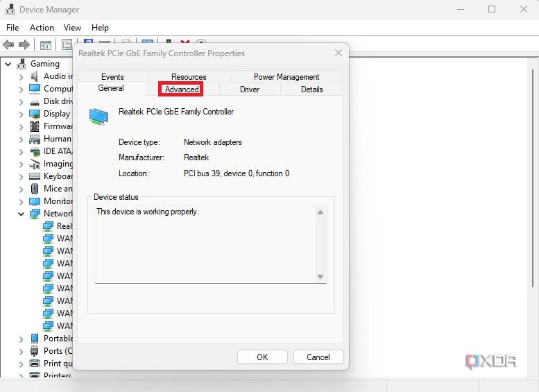Toggle the Show/Hide Console Tree toolbar icon
539x392 pixels.
(45, 44)
